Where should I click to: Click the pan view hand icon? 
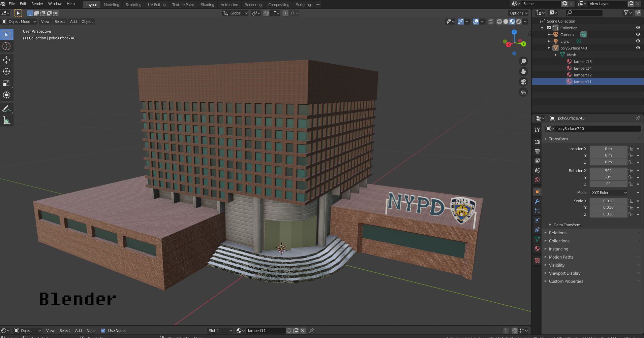[x=523, y=71]
